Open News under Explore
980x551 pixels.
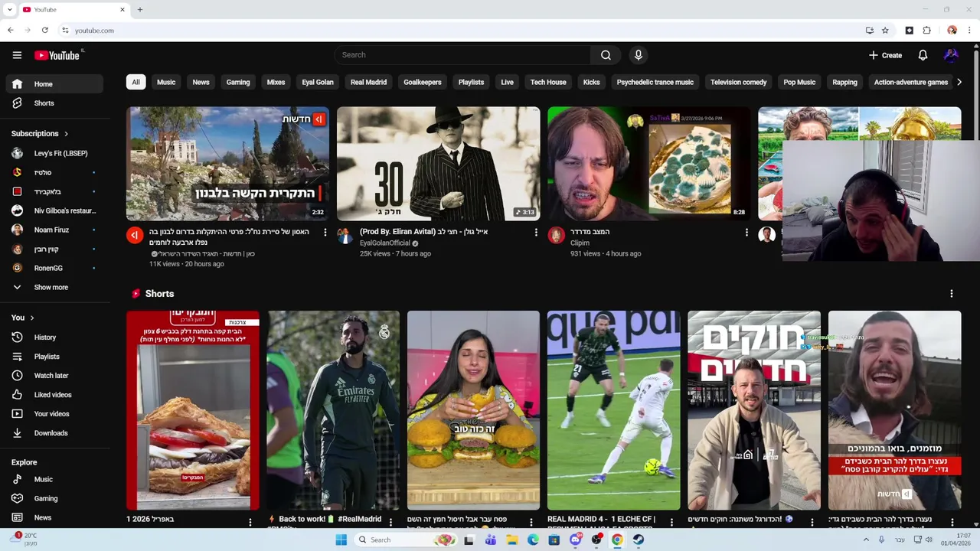click(x=54, y=517)
